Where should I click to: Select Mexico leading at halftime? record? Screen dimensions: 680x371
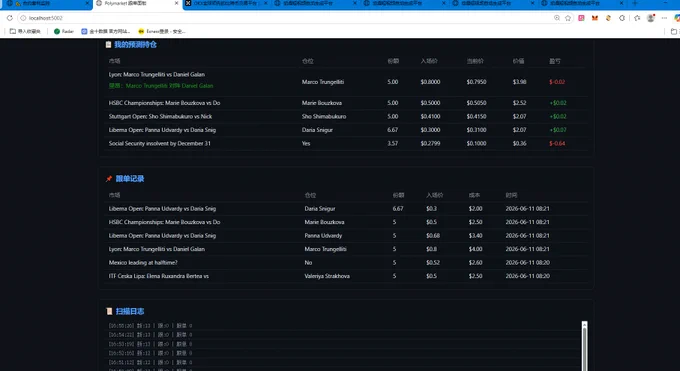pyautogui.click(x=143, y=263)
